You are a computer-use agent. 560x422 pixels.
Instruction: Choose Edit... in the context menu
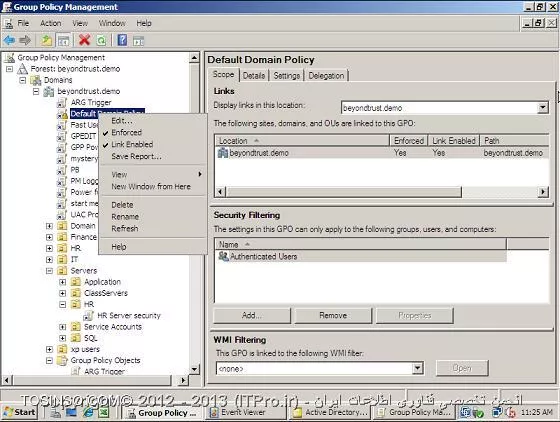tap(122, 121)
